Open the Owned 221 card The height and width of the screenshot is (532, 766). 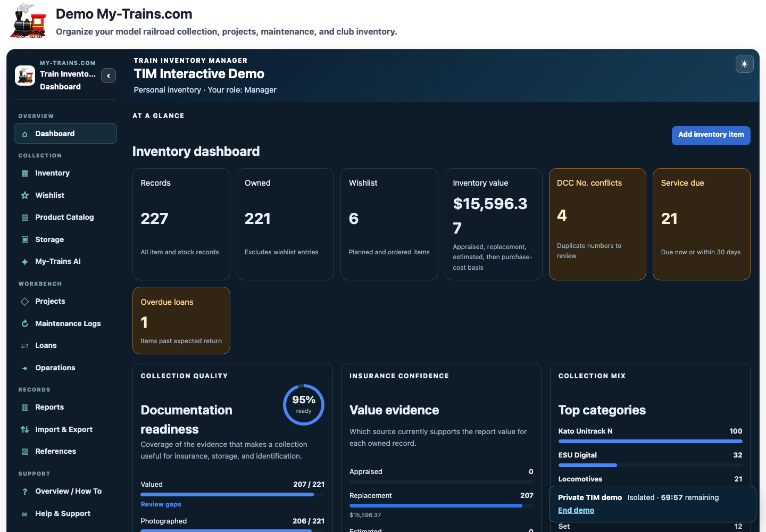(x=285, y=224)
